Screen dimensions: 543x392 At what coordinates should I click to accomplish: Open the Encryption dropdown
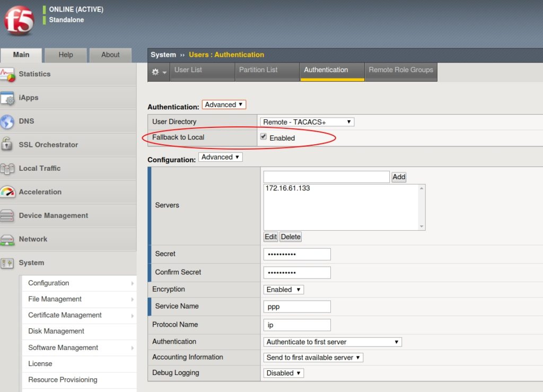284,290
